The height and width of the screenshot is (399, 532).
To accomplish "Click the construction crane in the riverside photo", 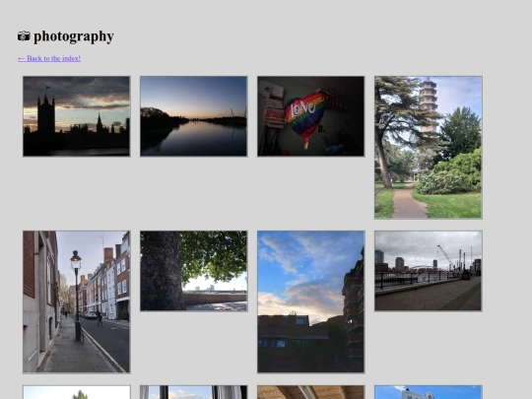I will [446, 256].
